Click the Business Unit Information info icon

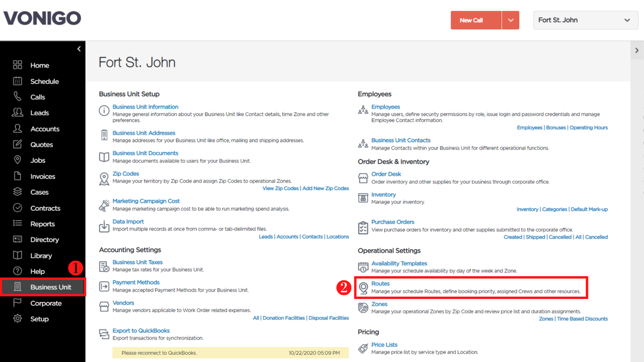coord(104,110)
